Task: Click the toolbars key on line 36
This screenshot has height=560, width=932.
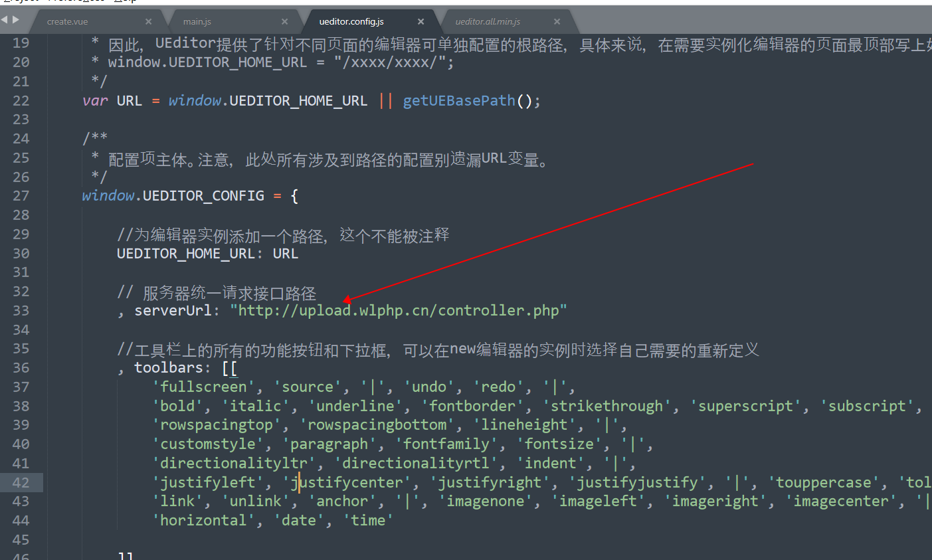Action: pyautogui.click(x=168, y=367)
